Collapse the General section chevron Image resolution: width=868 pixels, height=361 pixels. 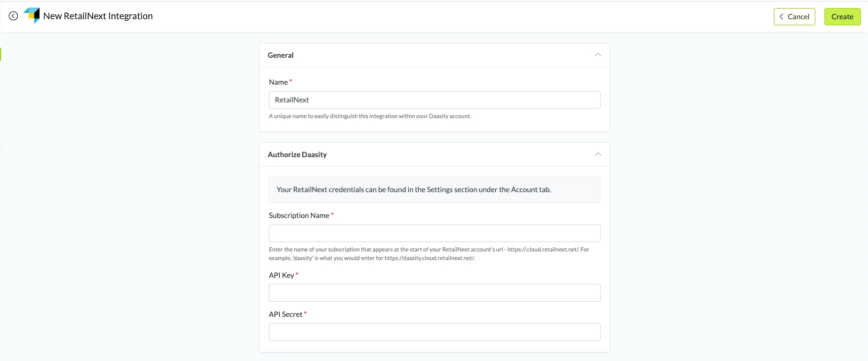coord(598,55)
